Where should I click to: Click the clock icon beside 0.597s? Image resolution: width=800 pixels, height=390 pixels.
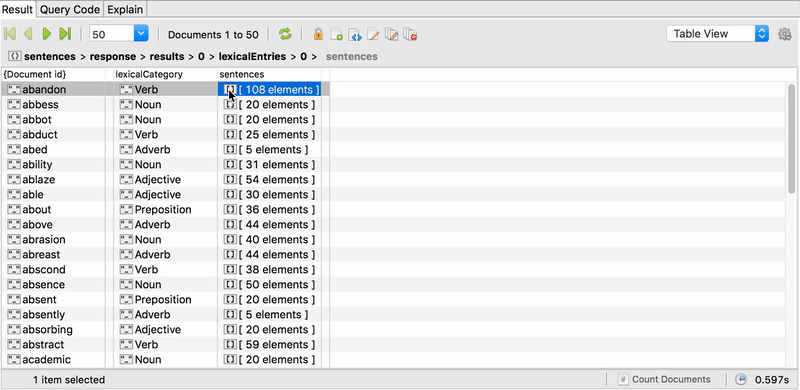pos(740,379)
